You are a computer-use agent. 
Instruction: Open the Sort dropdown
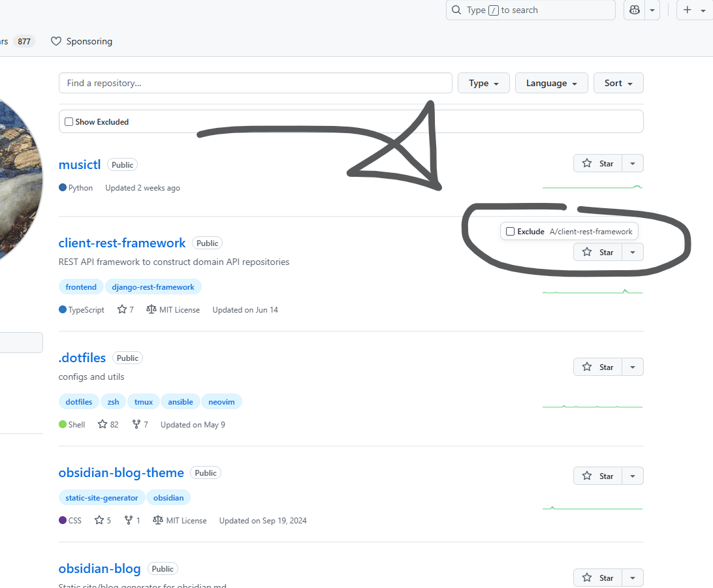(618, 83)
